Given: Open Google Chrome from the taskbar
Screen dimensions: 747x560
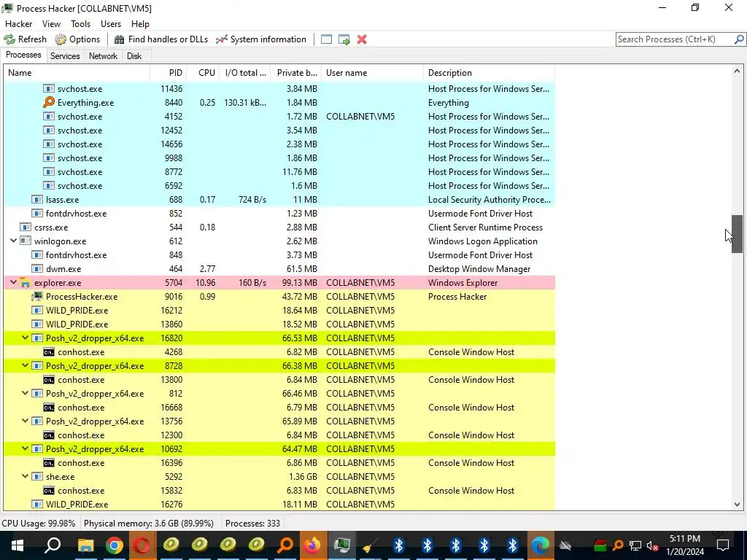Looking at the screenshot, I should 115,545.
